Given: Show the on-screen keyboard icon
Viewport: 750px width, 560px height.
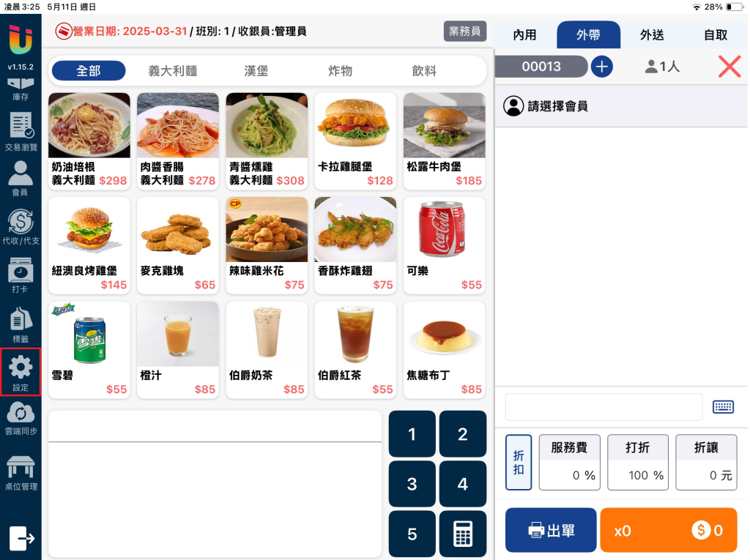Looking at the screenshot, I should [723, 407].
